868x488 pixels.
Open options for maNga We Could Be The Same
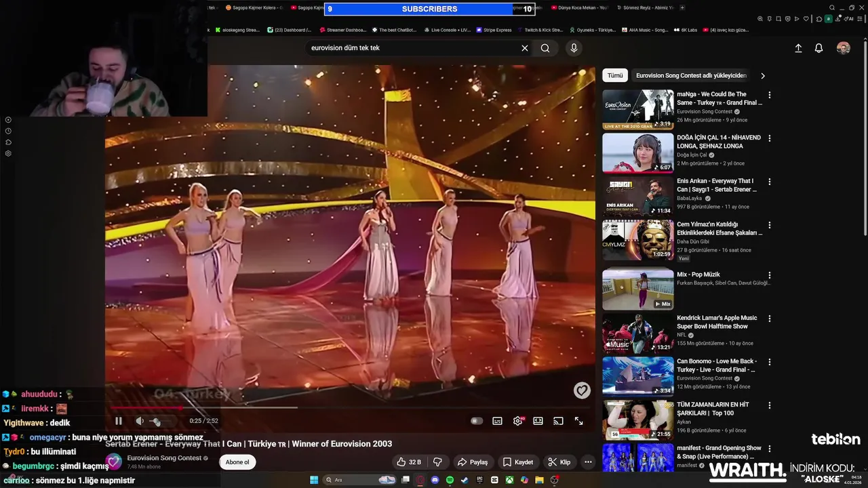[x=769, y=95]
